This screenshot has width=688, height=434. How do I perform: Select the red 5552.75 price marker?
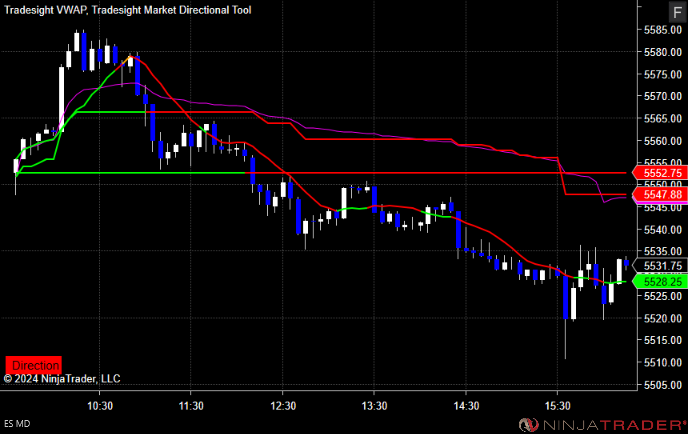660,173
